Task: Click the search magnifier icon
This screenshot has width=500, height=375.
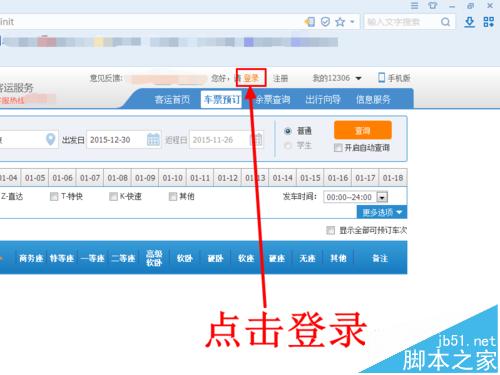Action: click(x=445, y=22)
